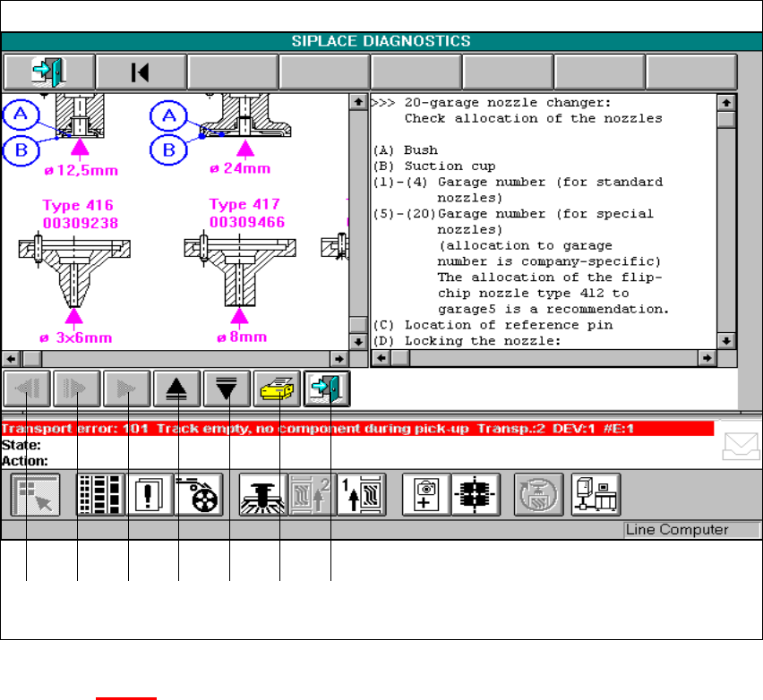
Task: Click the mail envelope icon
Action: 741,446
